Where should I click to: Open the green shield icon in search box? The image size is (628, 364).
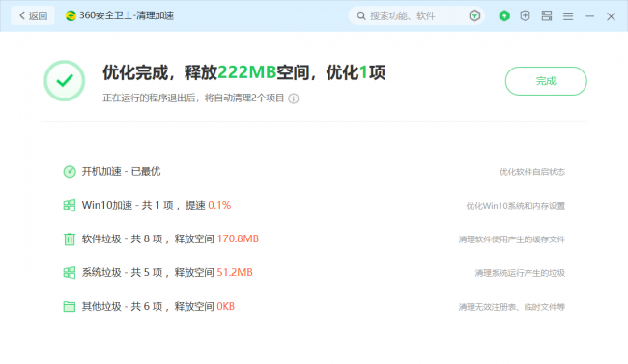click(x=474, y=16)
